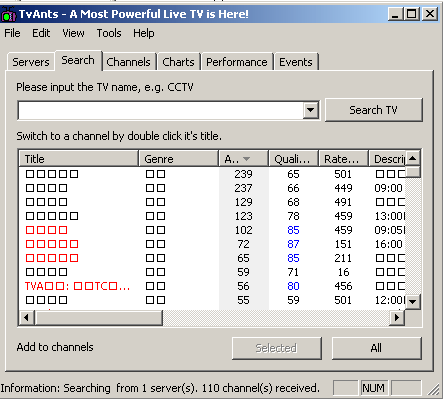Image resolution: width=443 pixels, height=399 pixels.
Task: Click the rate value 491
Action: (343, 202)
